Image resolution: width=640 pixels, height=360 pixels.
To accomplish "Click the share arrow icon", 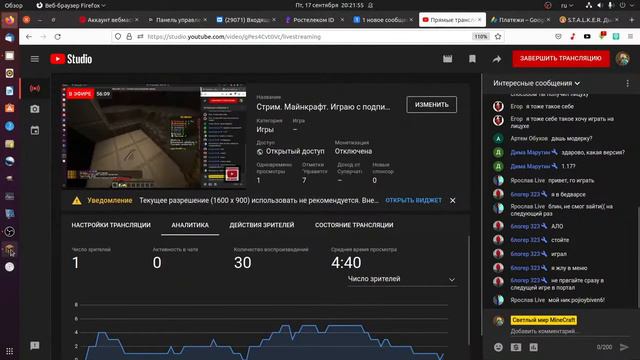I will (497, 59).
